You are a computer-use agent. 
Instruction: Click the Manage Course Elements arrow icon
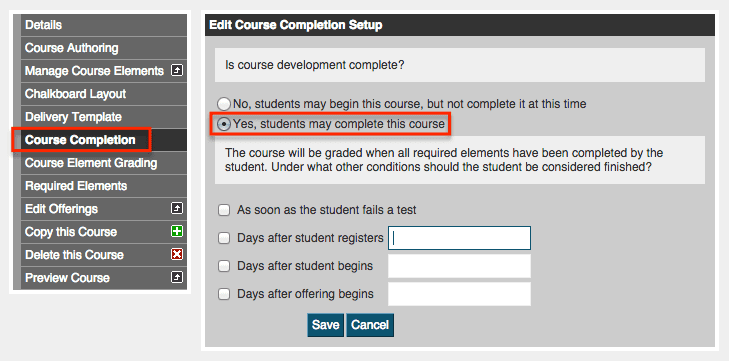coord(177,71)
